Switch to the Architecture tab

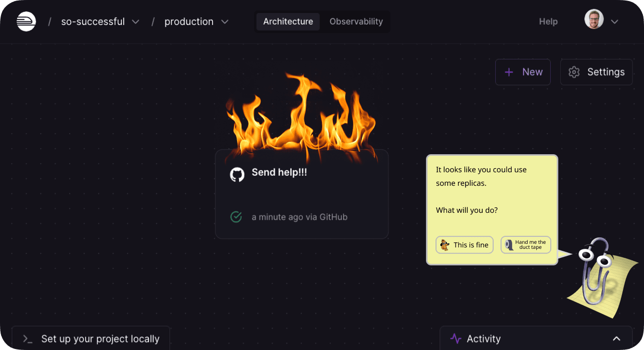pos(288,22)
